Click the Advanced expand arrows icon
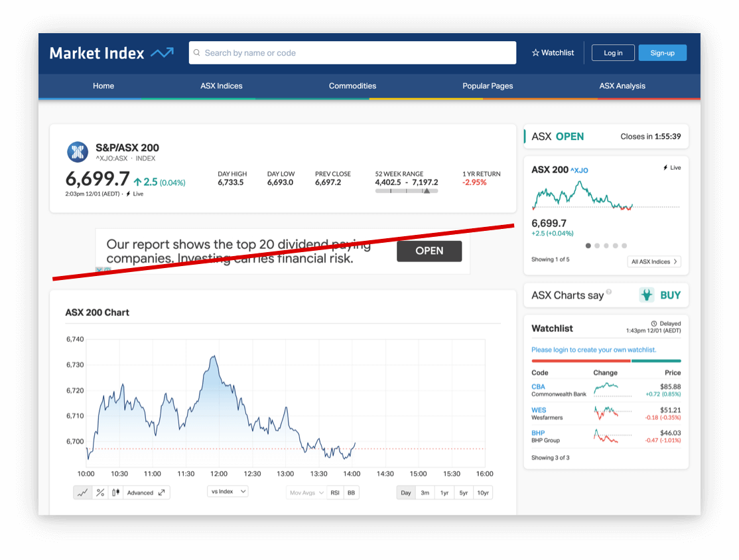The width and height of the screenshot is (739, 560). [x=162, y=492]
